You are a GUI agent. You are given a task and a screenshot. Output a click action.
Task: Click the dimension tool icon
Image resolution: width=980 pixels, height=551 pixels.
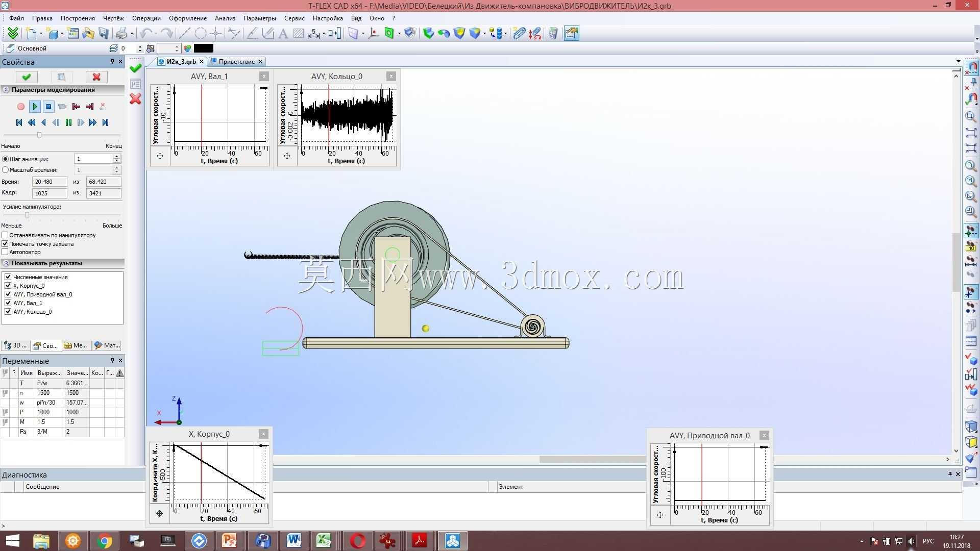[313, 34]
